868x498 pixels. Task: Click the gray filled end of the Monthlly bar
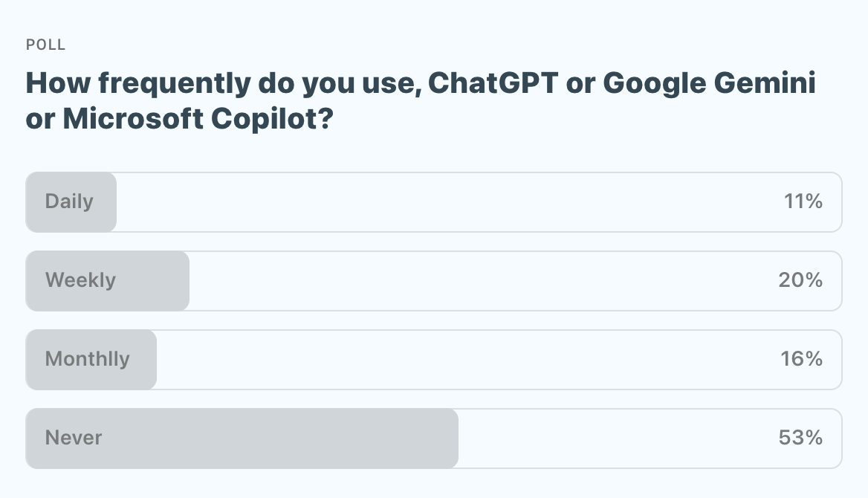pyautogui.click(x=145, y=359)
